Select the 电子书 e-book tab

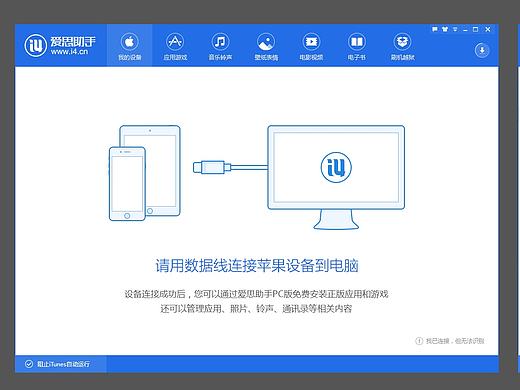[357, 45]
